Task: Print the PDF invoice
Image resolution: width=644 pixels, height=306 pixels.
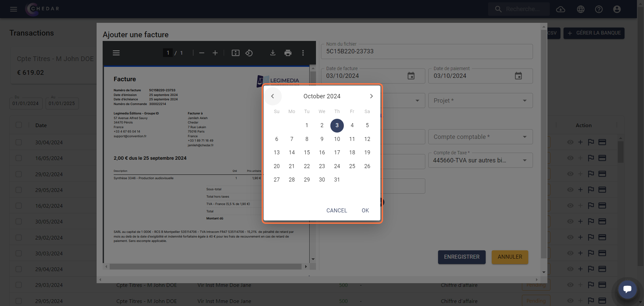Action: (288, 53)
